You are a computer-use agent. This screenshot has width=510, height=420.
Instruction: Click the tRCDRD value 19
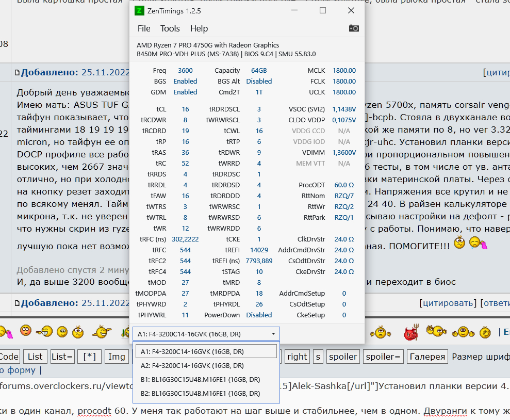pos(186,131)
